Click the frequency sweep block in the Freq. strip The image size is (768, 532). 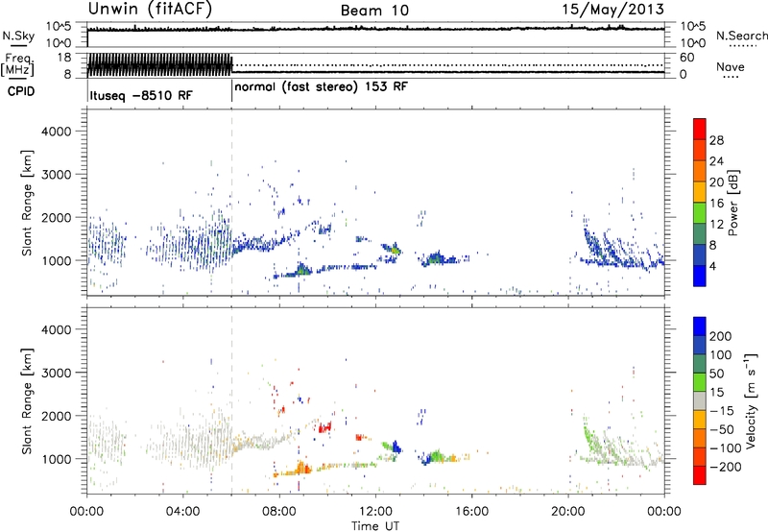coord(159,64)
